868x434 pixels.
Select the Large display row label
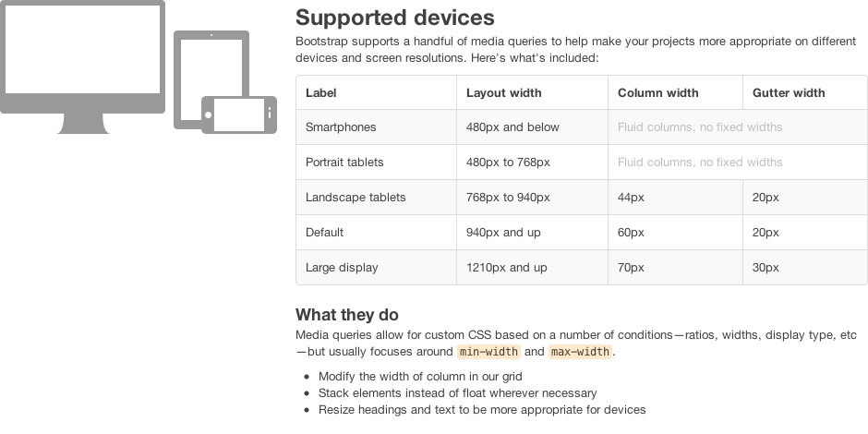[x=342, y=268]
